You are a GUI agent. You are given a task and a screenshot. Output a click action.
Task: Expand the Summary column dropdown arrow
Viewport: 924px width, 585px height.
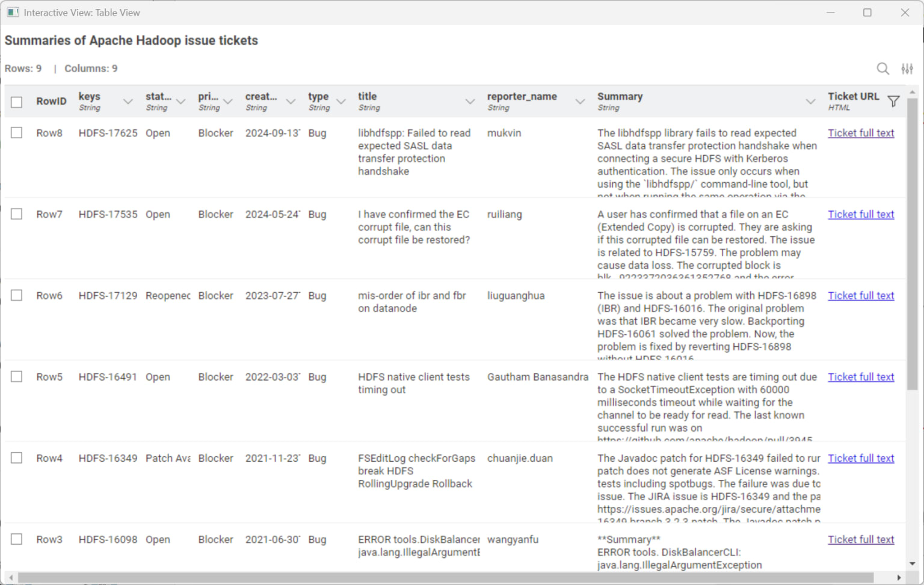click(x=810, y=102)
